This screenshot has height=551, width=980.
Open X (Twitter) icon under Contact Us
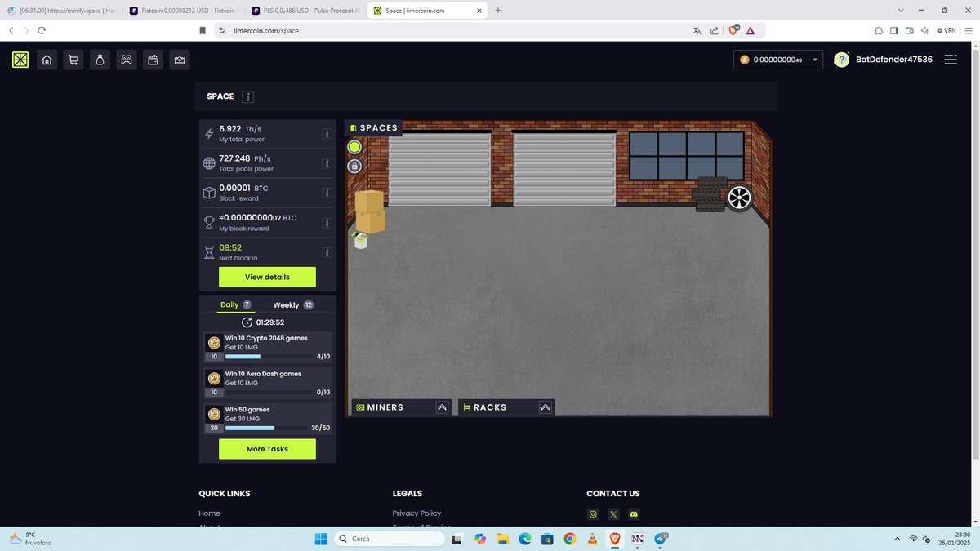[x=613, y=514]
